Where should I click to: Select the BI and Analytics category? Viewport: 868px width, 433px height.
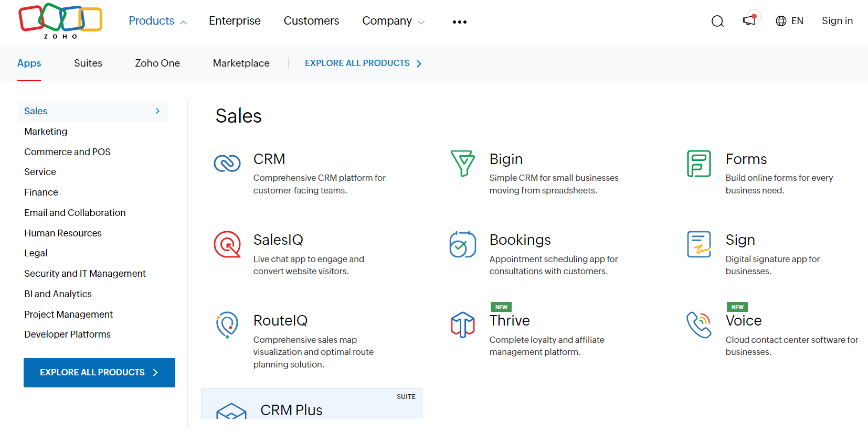[58, 294]
